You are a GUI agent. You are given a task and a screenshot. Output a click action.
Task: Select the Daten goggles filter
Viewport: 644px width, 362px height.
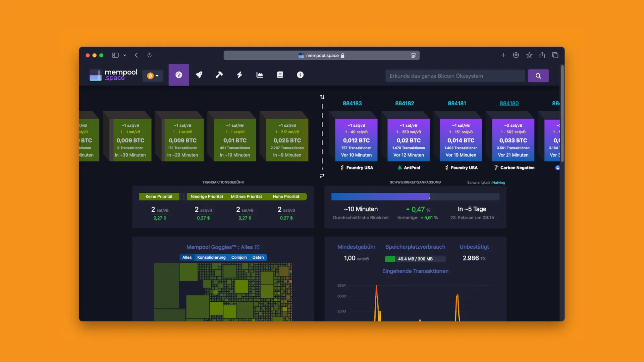258,257
